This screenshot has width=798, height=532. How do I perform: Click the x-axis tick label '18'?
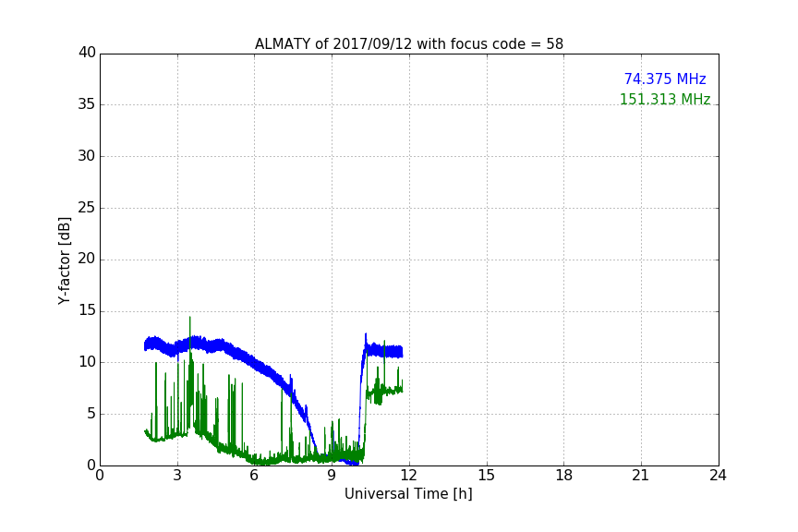click(x=564, y=476)
